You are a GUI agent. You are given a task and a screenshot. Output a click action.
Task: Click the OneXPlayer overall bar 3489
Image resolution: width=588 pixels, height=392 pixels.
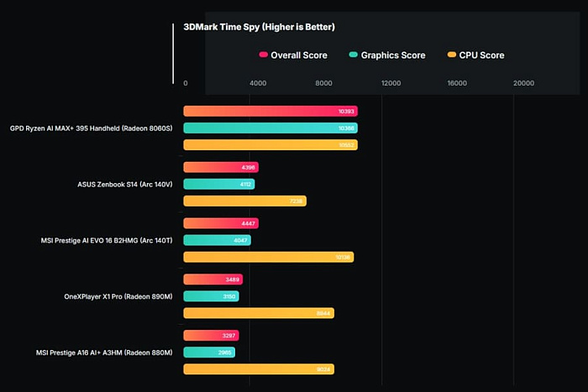click(x=213, y=280)
